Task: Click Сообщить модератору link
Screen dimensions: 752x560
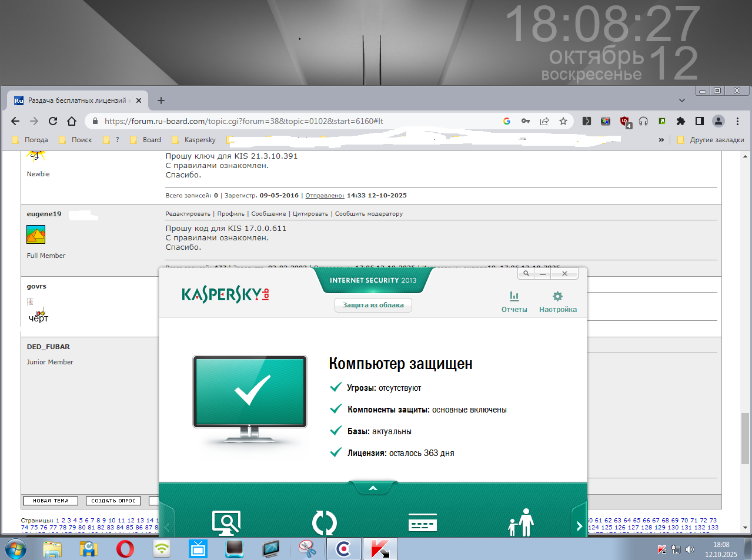Action: click(x=369, y=214)
